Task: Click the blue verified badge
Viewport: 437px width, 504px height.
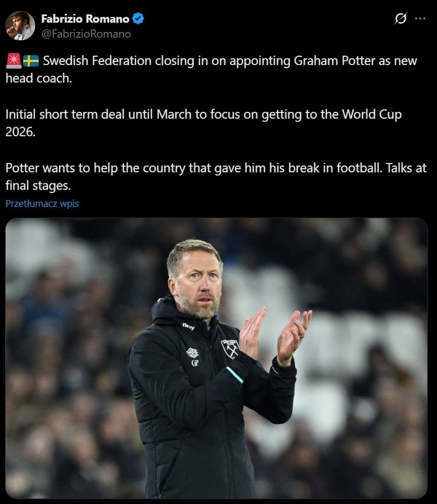Action: [x=138, y=19]
